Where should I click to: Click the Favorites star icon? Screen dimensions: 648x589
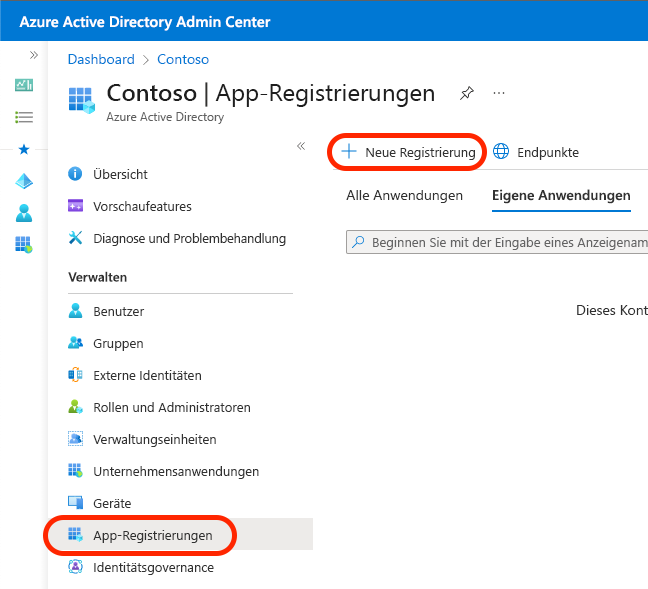[x=24, y=149]
